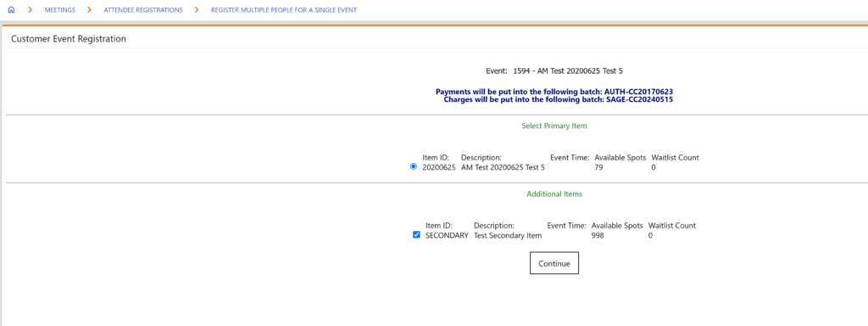Click the Customer Event Registration panel title

(69, 39)
